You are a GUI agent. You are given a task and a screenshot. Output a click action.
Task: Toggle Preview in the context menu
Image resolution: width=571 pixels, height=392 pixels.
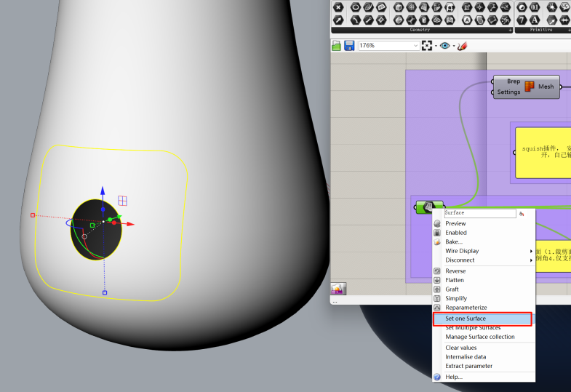coord(455,223)
